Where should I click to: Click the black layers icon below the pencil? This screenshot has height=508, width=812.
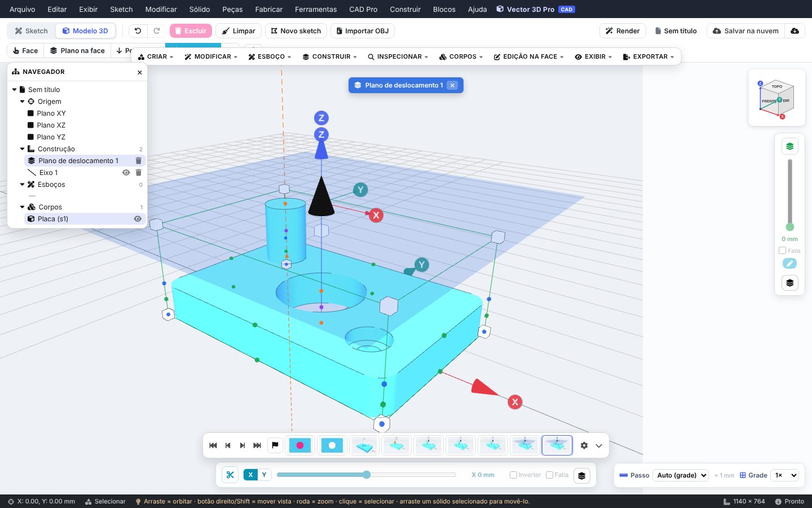790,283
